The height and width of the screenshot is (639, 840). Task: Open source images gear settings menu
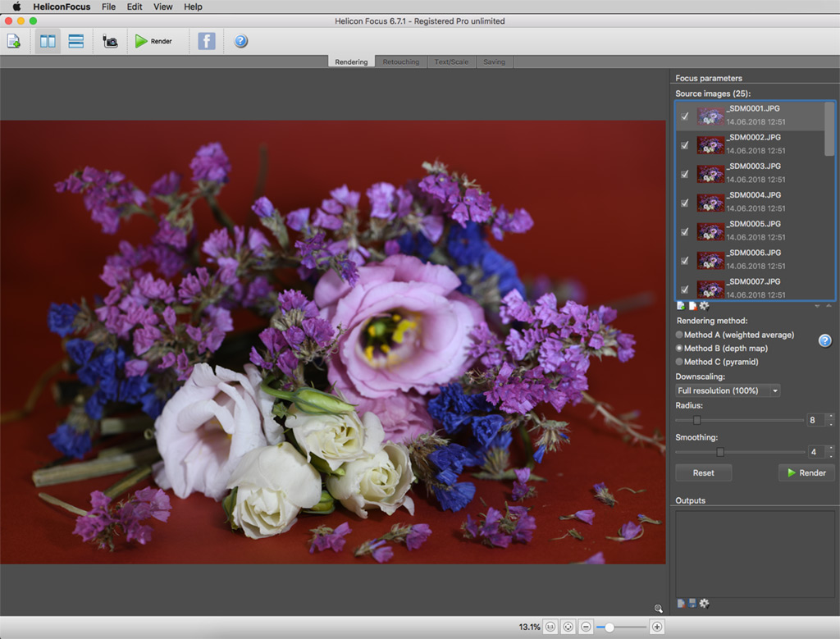point(704,306)
